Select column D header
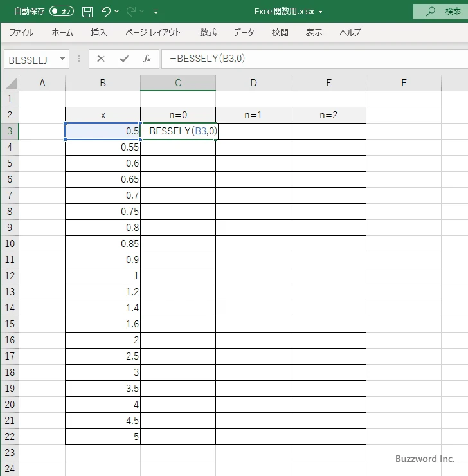 coord(253,82)
